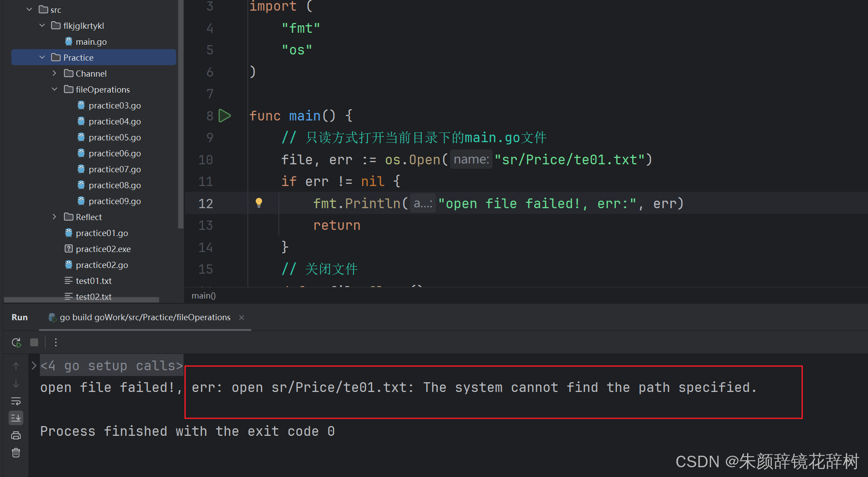Toggle scroll to end of console output
868x477 pixels.
pos(16,418)
